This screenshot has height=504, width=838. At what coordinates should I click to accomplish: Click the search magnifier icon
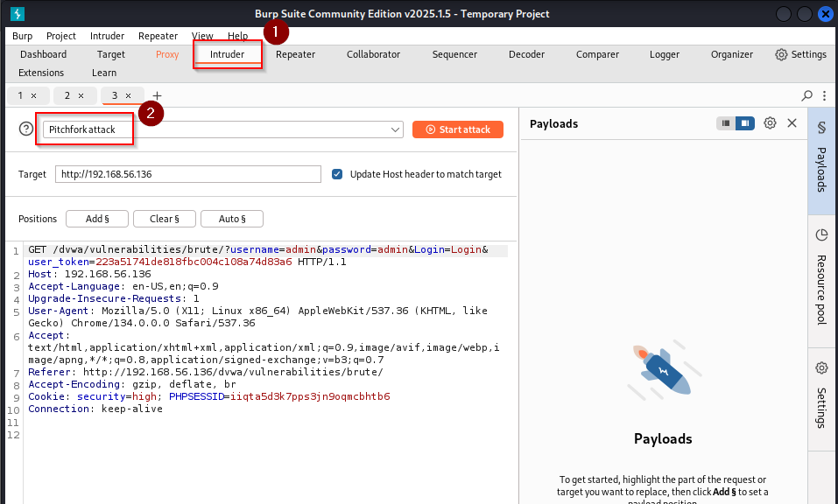[806, 95]
